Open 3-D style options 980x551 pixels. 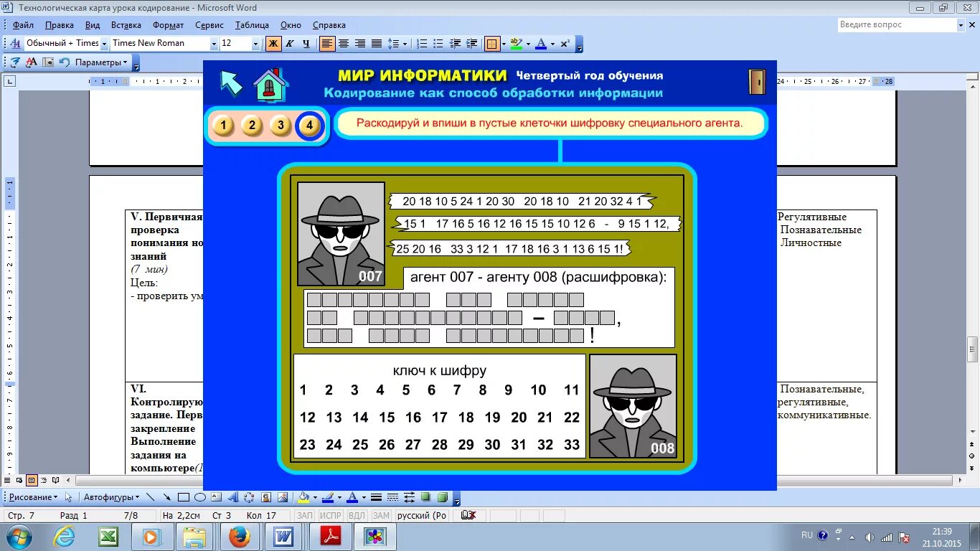(442, 497)
